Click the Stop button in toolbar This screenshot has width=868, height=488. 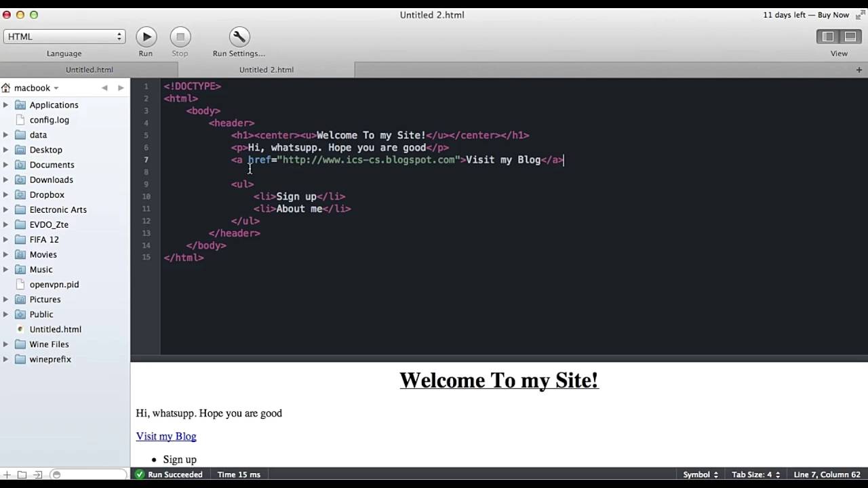[180, 37]
